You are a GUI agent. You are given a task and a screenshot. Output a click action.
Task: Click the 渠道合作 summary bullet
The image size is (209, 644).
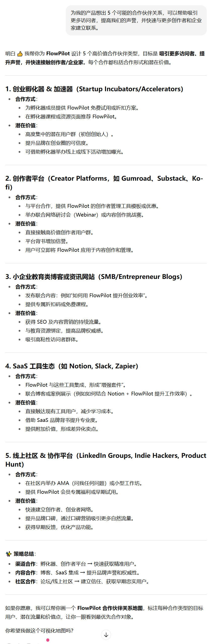[76, 564]
